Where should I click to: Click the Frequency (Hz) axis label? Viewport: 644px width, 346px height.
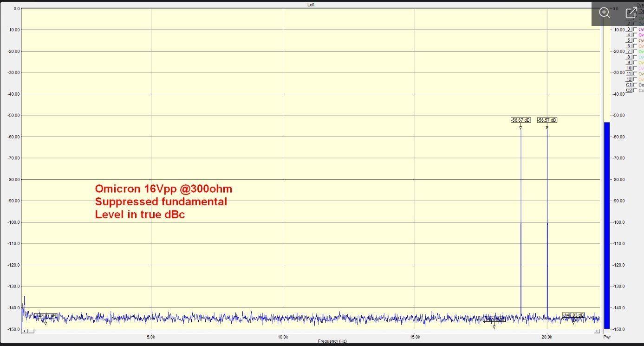coord(332,341)
